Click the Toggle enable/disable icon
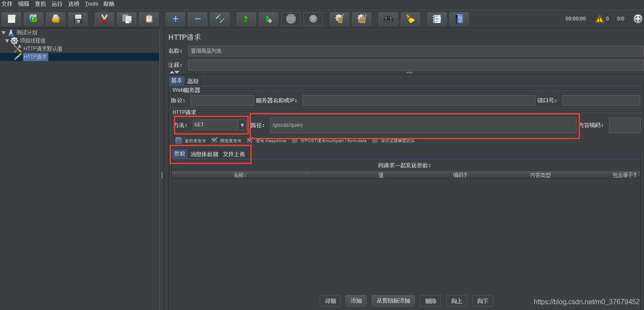 coord(220,19)
